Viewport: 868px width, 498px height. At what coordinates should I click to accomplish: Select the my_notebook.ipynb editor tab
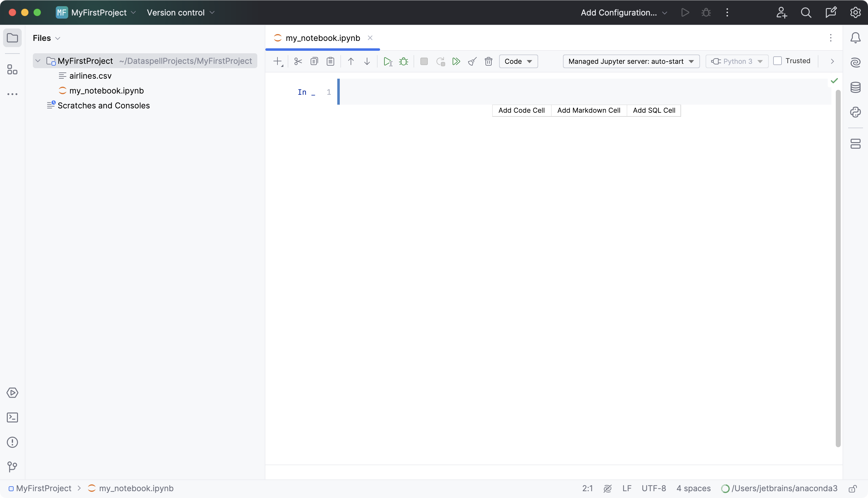[x=322, y=38]
